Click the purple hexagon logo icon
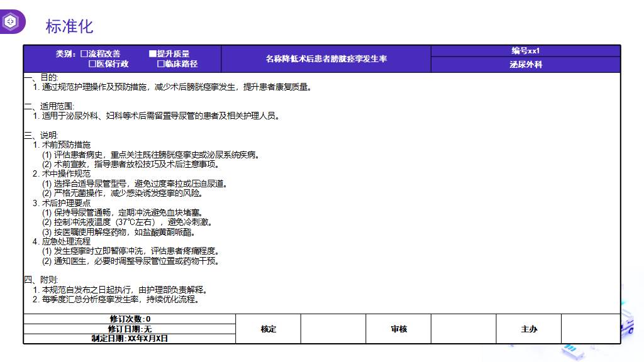 point(11,22)
